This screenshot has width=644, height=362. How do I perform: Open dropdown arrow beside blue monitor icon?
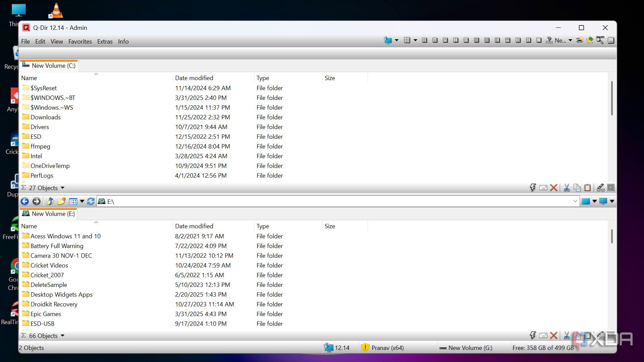tap(612, 201)
